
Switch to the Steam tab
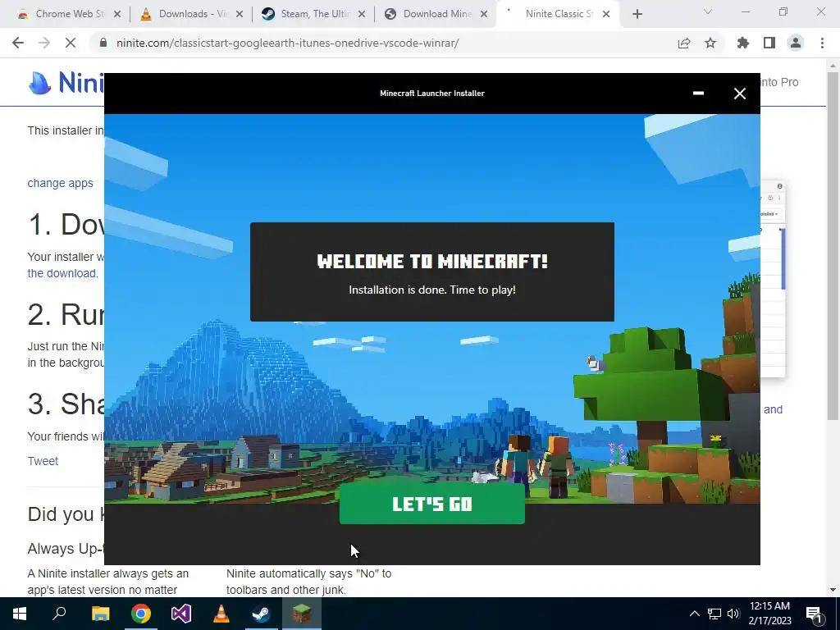pos(313,14)
